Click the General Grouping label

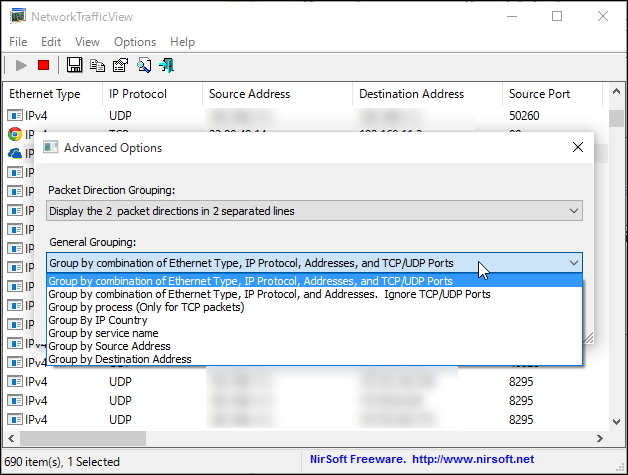point(93,242)
